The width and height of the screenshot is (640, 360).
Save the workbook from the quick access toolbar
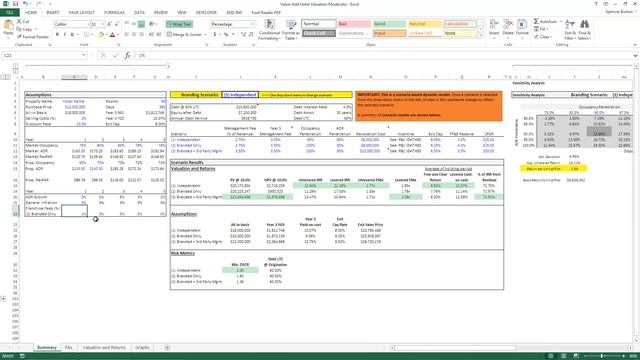point(16,4)
